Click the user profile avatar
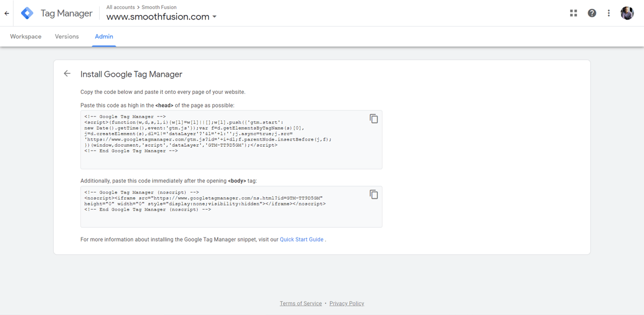 tap(627, 13)
